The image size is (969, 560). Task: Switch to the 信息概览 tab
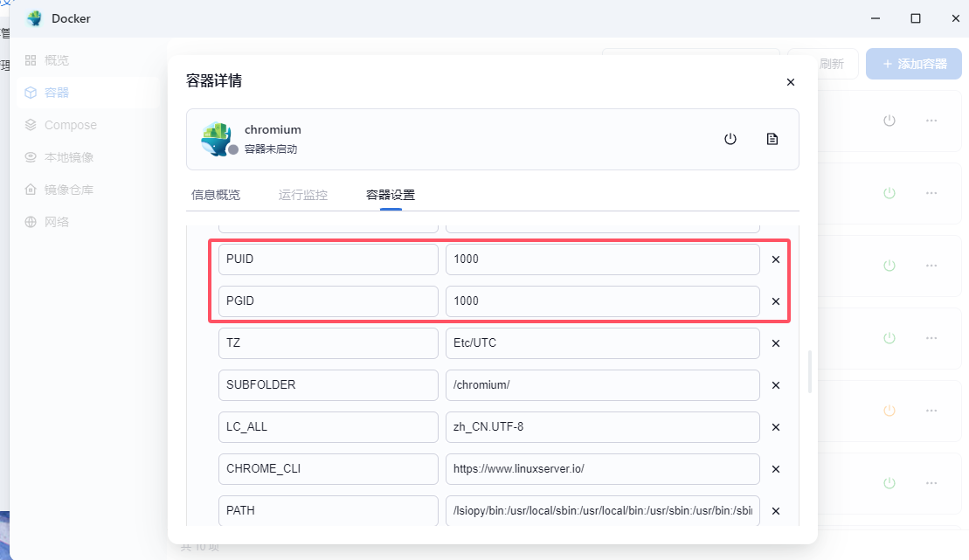(216, 195)
